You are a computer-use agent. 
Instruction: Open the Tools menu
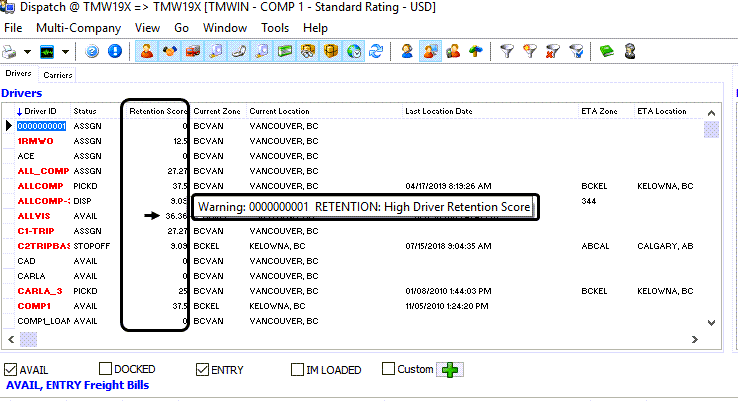coord(275,28)
